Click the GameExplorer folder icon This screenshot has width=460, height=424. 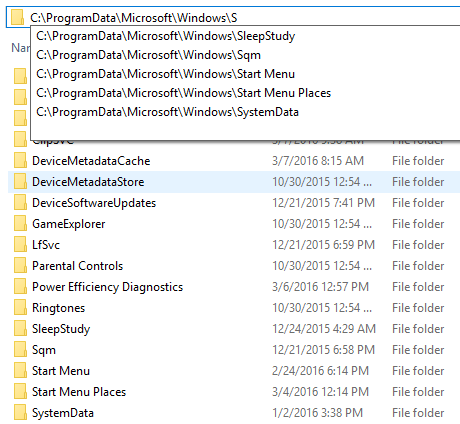(20, 224)
